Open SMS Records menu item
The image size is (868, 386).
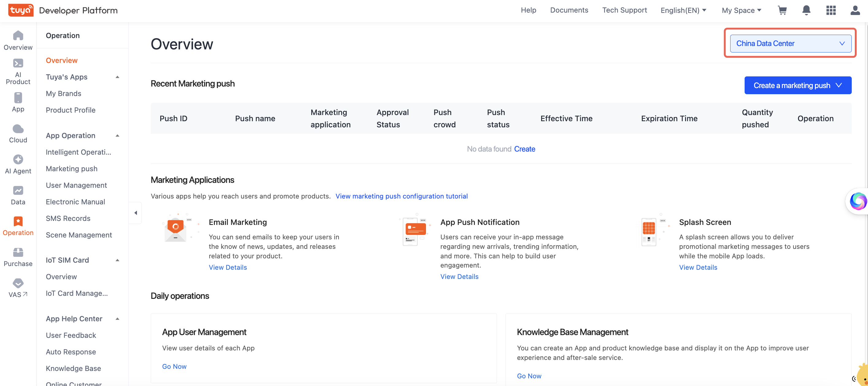pos(68,218)
